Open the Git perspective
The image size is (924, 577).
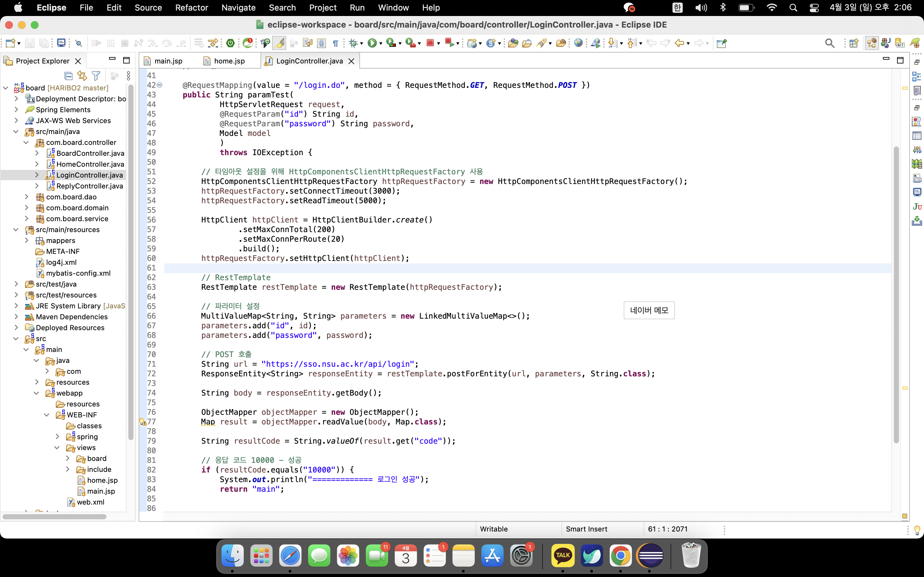[900, 43]
